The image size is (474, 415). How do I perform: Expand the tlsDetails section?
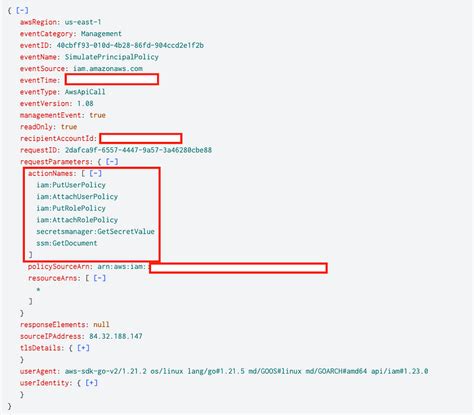(83, 348)
